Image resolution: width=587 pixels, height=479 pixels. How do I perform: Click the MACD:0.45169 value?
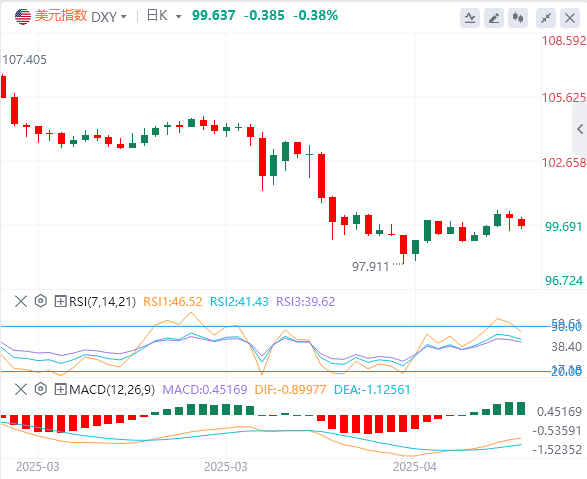click(x=205, y=390)
